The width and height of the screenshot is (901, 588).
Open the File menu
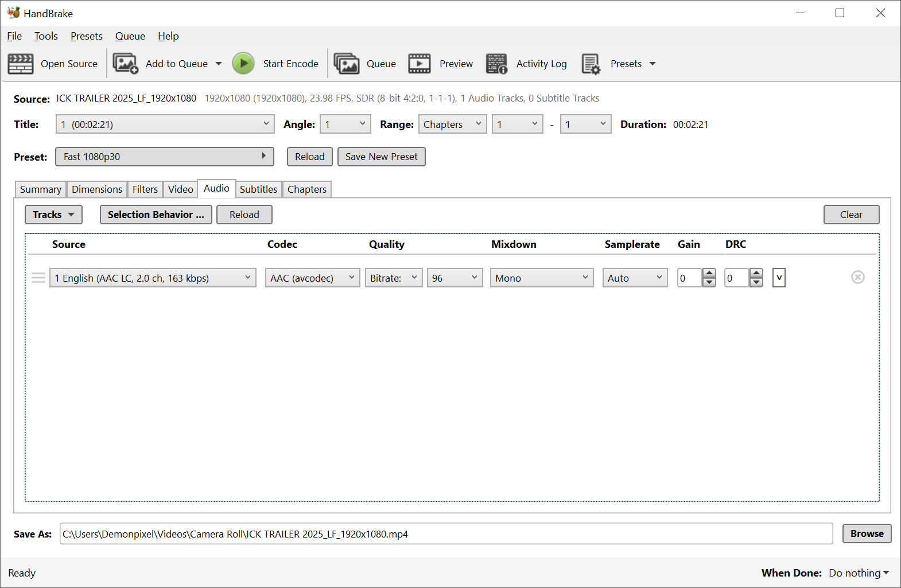(x=14, y=36)
